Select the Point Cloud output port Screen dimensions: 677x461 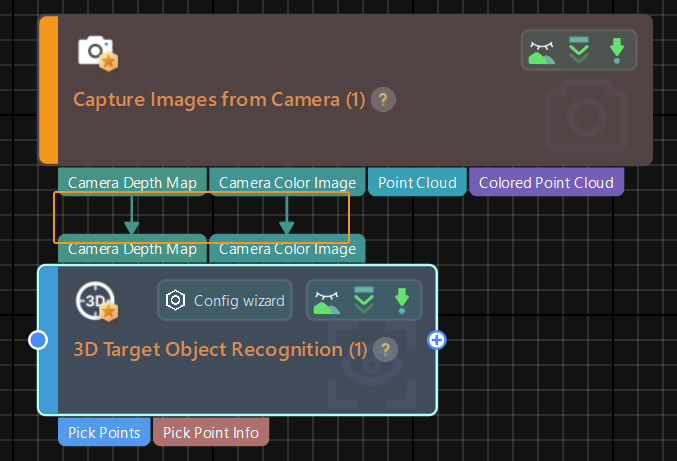[417, 182]
